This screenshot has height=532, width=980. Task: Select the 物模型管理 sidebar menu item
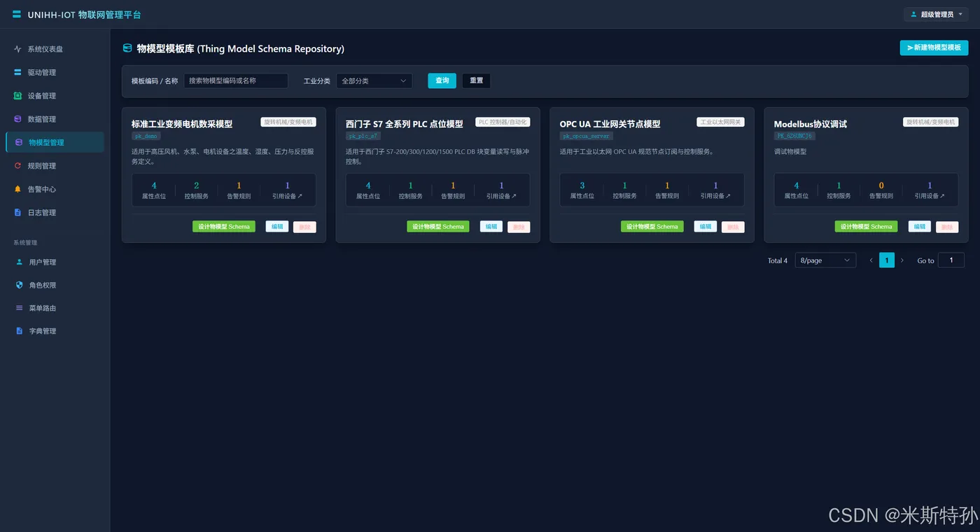click(x=55, y=142)
